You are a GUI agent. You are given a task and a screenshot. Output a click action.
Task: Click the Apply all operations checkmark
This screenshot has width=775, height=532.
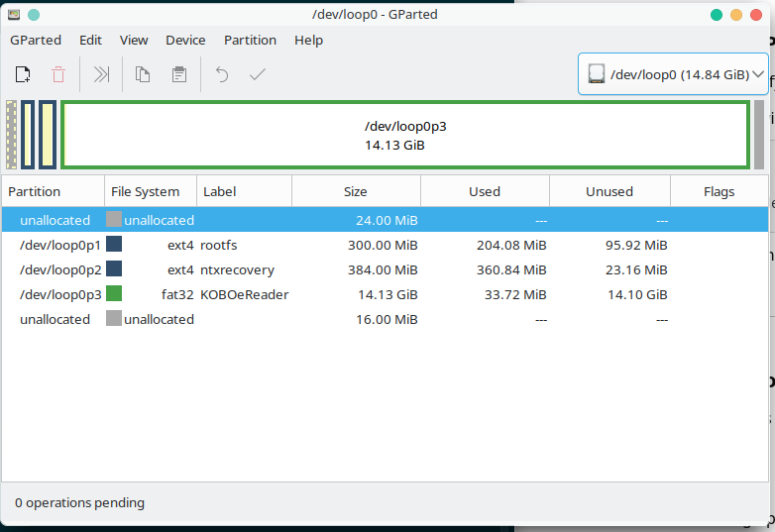(x=258, y=74)
